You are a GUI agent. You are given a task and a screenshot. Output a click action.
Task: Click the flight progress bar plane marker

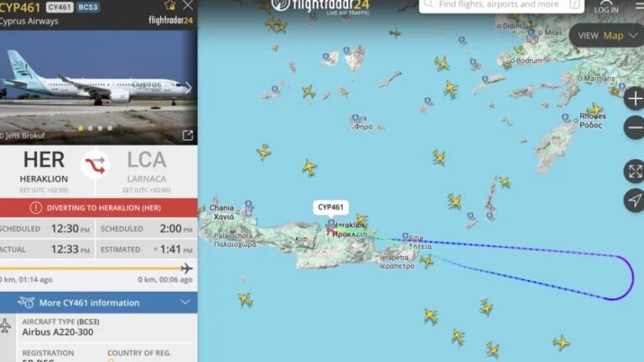pyautogui.click(x=186, y=268)
